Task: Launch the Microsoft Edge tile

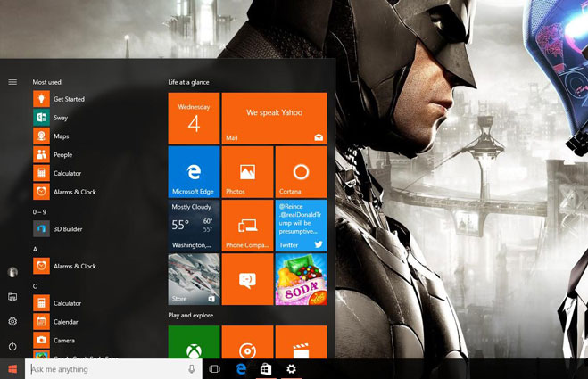Action: tap(194, 172)
